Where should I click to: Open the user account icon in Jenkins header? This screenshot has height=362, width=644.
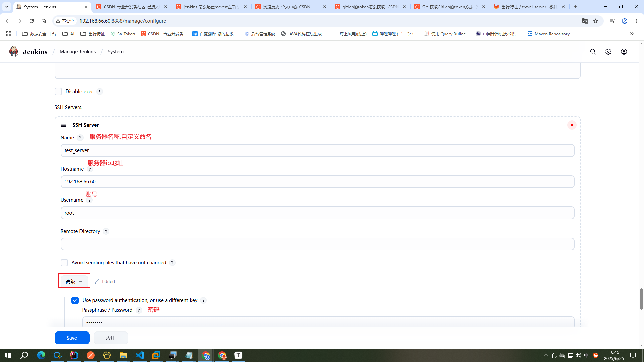[624, 52]
